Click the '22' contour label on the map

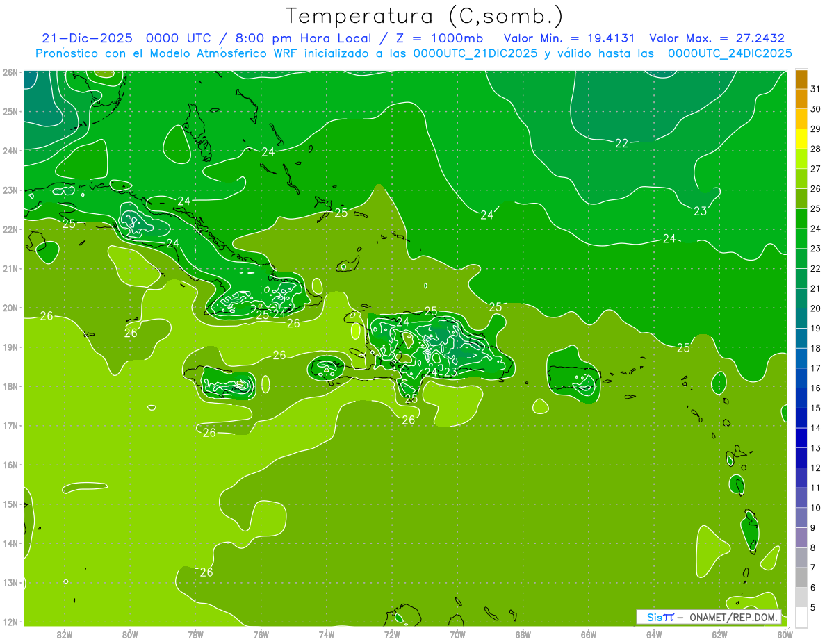tap(621, 143)
